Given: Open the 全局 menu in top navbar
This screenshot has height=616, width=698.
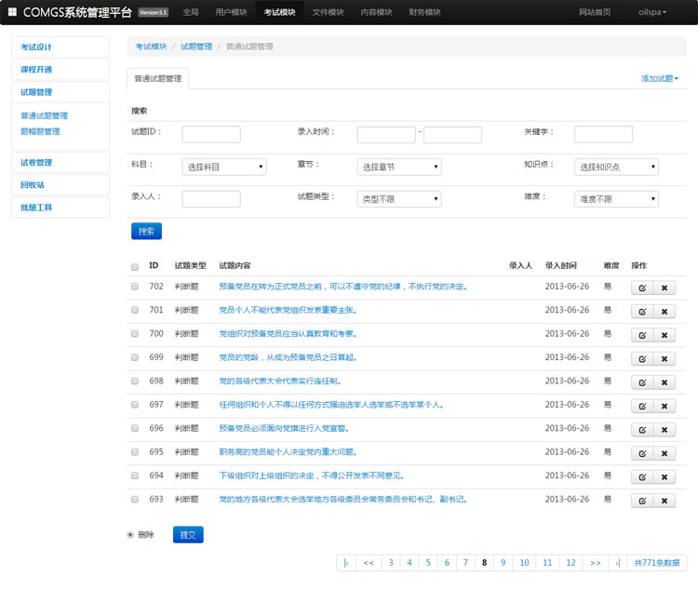Looking at the screenshot, I should [191, 12].
